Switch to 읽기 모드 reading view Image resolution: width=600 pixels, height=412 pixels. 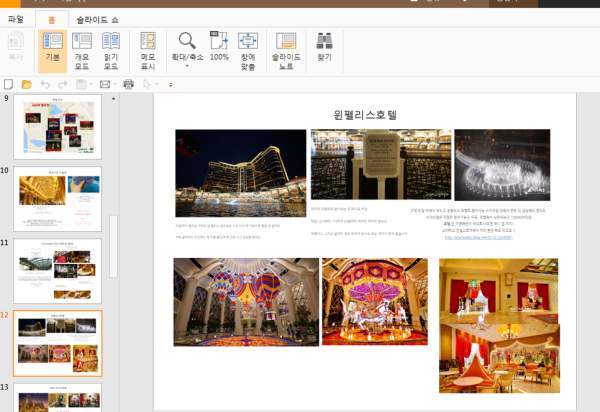(x=111, y=51)
